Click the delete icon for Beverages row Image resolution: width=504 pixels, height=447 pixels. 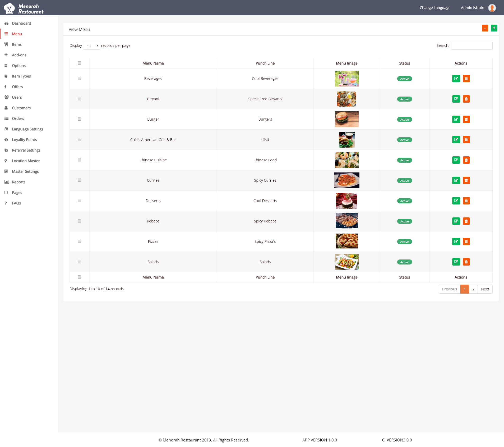coord(466,79)
